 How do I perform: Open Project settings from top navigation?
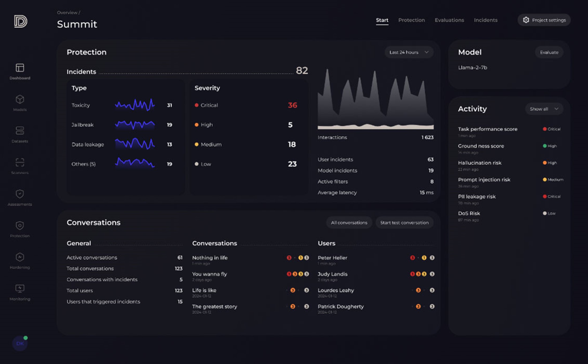point(544,20)
